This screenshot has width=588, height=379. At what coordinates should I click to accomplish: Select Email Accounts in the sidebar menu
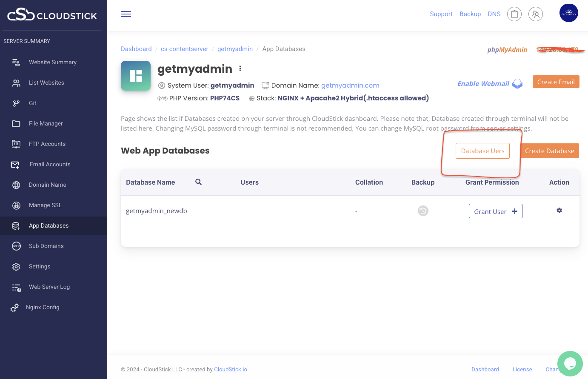50,164
